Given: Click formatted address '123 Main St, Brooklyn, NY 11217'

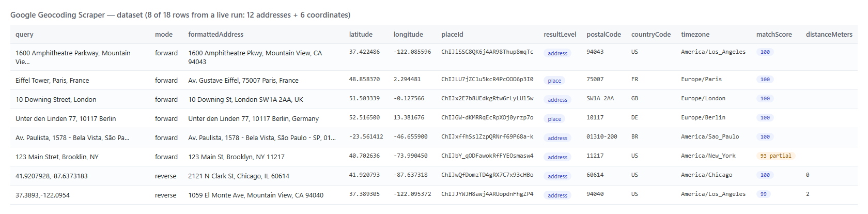Looking at the screenshot, I should click(x=236, y=157).
